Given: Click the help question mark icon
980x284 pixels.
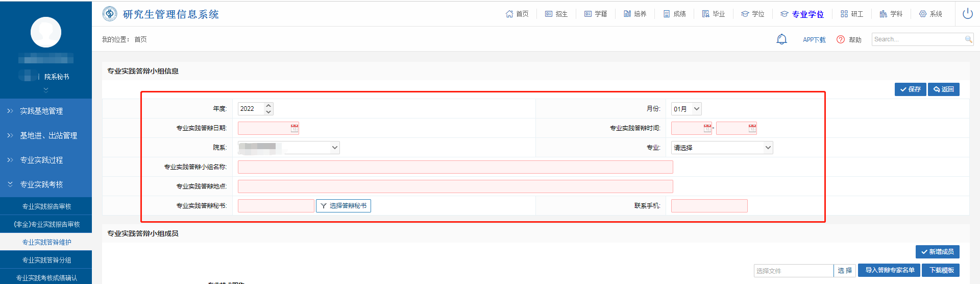Looking at the screenshot, I should [x=841, y=39].
